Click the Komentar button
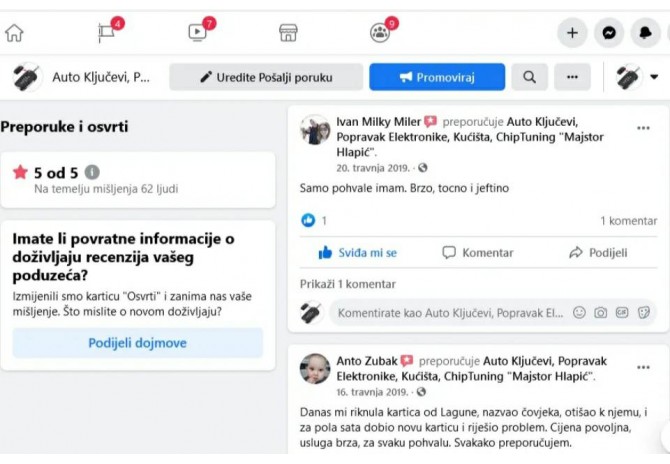This screenshot has width=670, height=464. tap(478, 253)
